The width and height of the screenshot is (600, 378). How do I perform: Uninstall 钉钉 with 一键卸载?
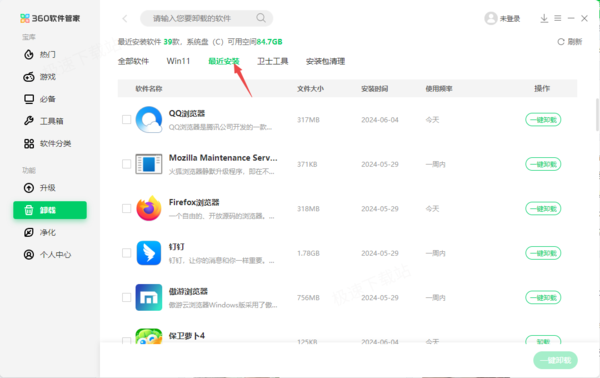[x=543, y=253]
